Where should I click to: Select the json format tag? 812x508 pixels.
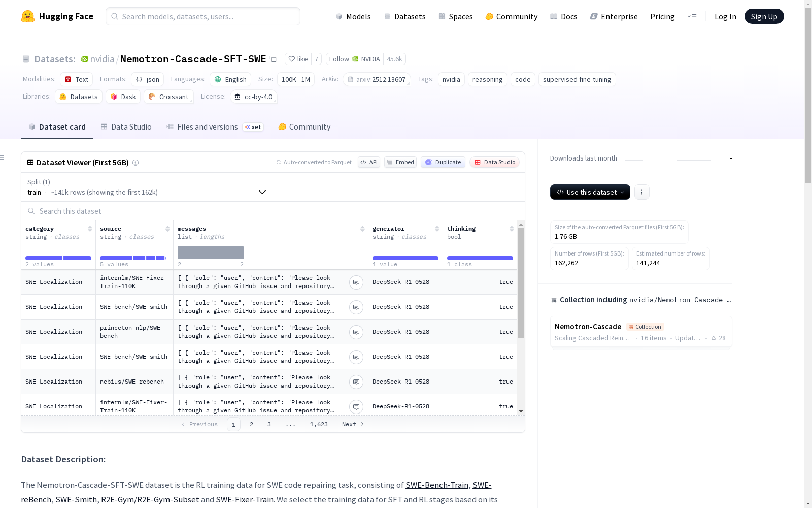tap(147, 80)
